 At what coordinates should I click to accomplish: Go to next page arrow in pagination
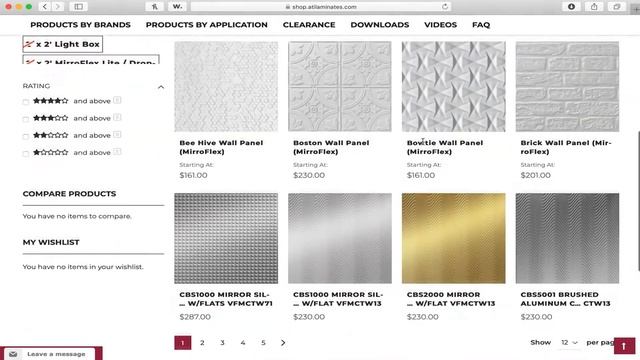point(283,343)
